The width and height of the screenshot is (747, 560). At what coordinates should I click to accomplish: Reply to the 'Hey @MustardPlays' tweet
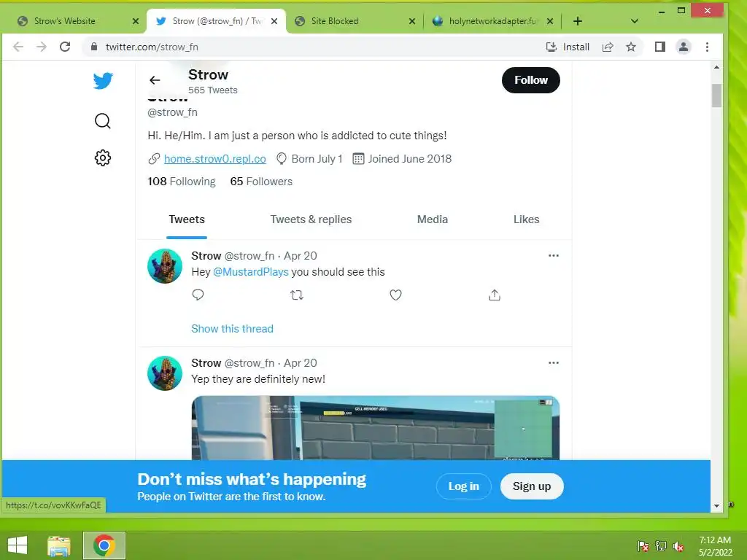coord(198,295)
